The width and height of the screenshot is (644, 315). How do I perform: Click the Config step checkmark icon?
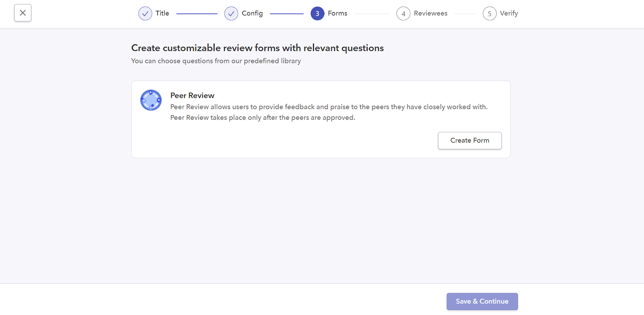(231, 13)
